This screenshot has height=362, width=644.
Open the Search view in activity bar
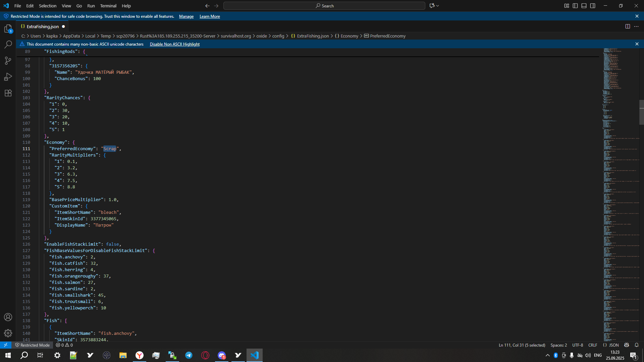coord(8,45)
